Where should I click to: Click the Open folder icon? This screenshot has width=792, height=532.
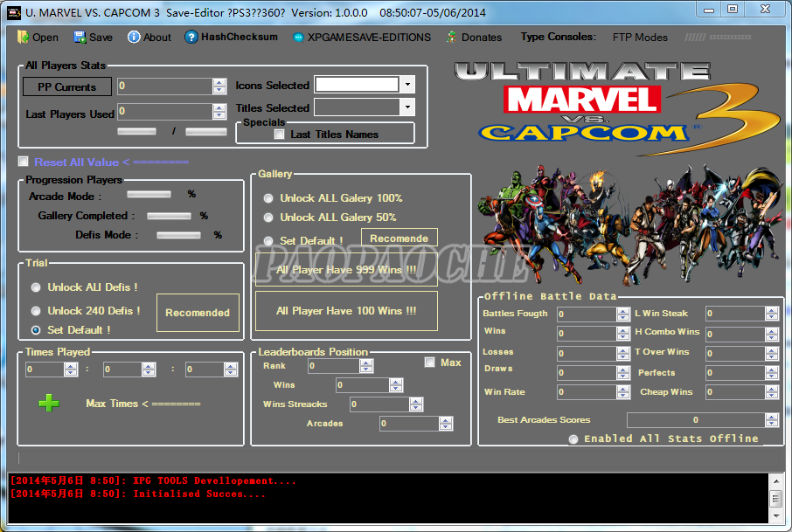[23, 38]
